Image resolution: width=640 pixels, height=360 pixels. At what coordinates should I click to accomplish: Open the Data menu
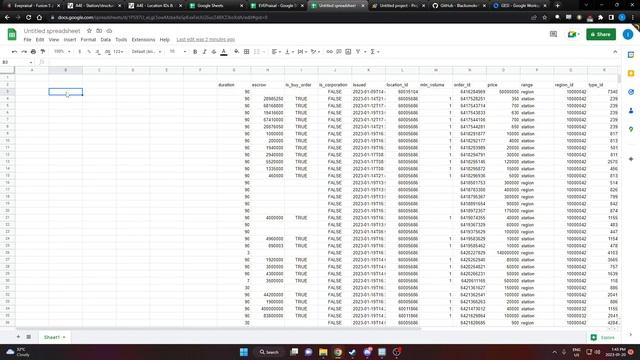coord(106,40)
